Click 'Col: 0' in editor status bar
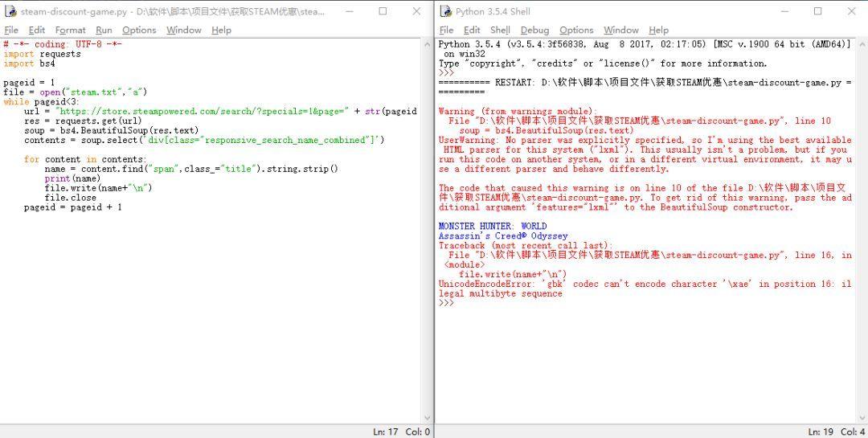 point(417,432)
